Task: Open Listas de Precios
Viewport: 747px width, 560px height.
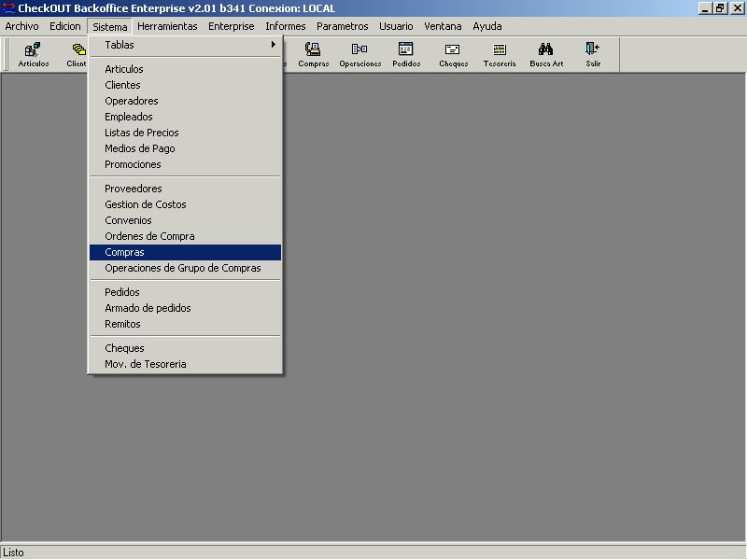Action: [x=185, y=133]
